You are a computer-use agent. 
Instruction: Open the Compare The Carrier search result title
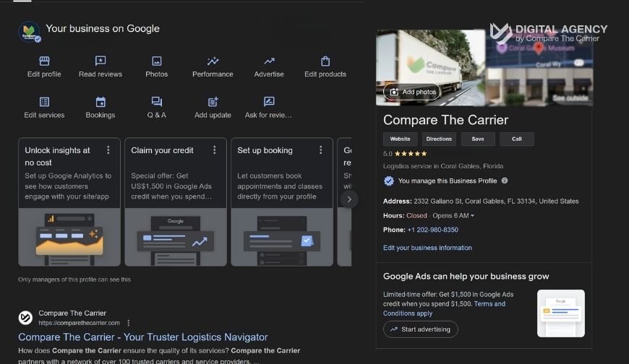(143, 337)
